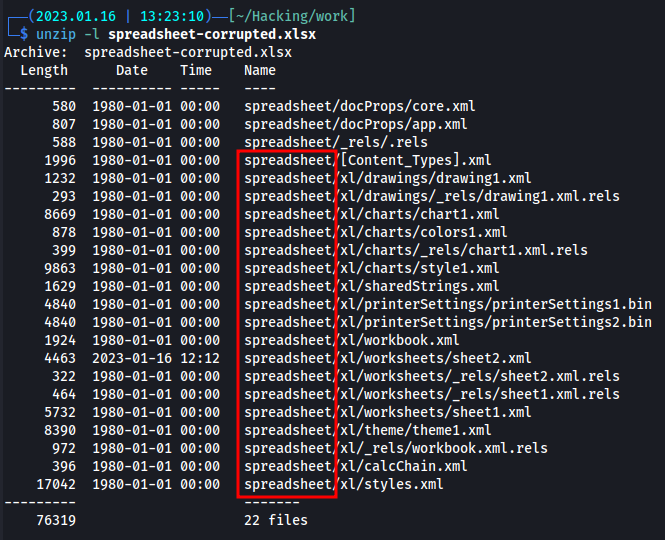Click the spreadsheet/_rels/.rels entry
The height and width of the screenshot is (540, 665).
[335, 143]
